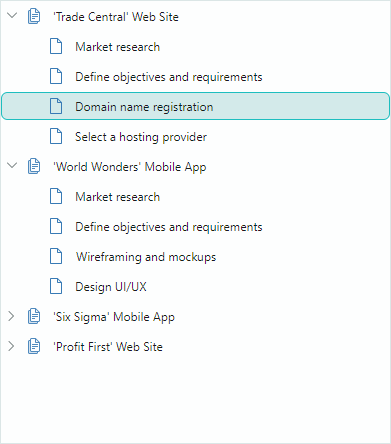Select the Select a hosting provider task
Viewport: 391px width, 444px height.
tap(141, 137)
